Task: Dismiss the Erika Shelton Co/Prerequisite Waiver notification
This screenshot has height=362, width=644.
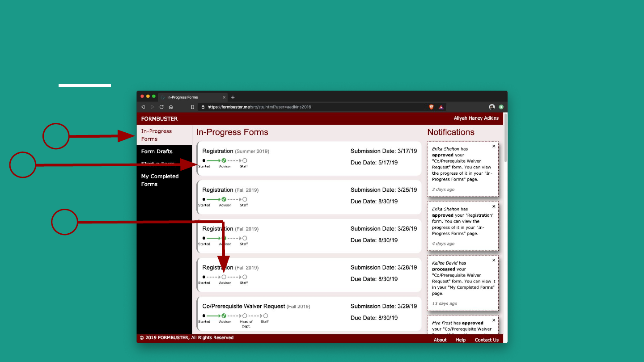Action: (x=494, y=146)
